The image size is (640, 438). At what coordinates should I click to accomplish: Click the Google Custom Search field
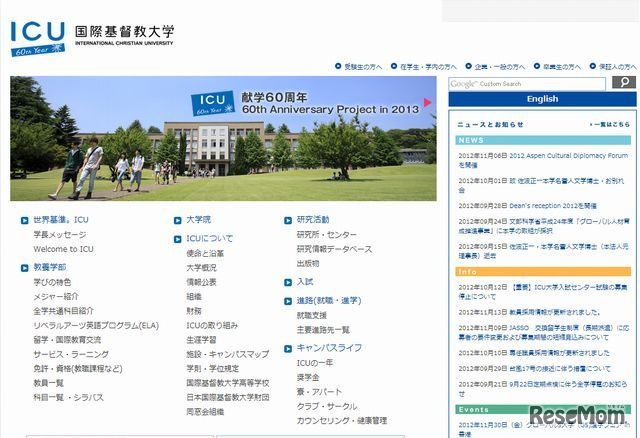coord(527,84)
